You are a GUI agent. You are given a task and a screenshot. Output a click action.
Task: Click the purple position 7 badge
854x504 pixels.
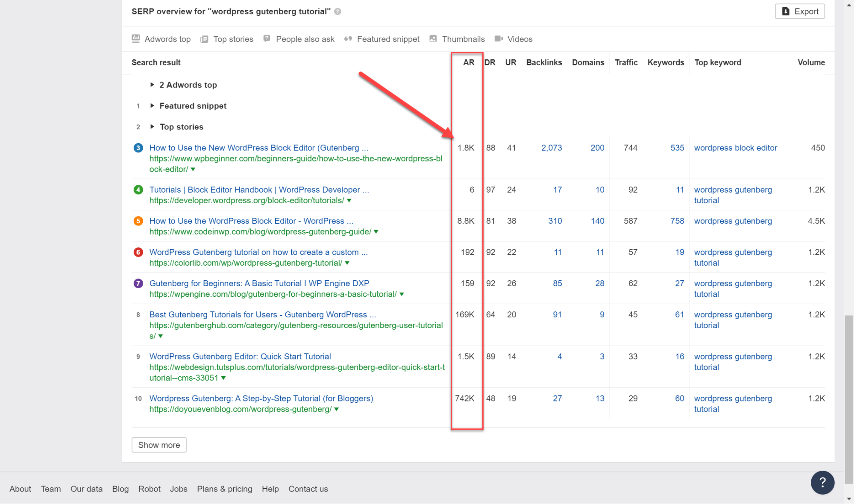tap(138, 283)
